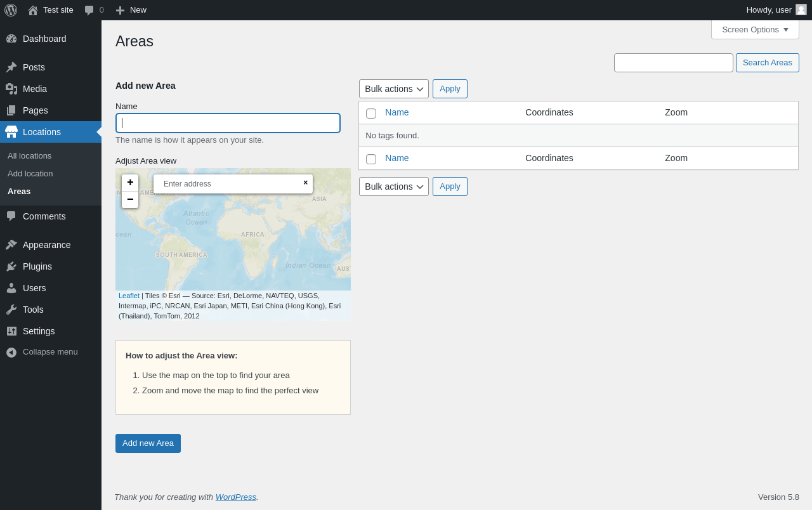Screen dimensions: 812x510
Task: Open Add location submenu item
Action: [x=30, y=173]
